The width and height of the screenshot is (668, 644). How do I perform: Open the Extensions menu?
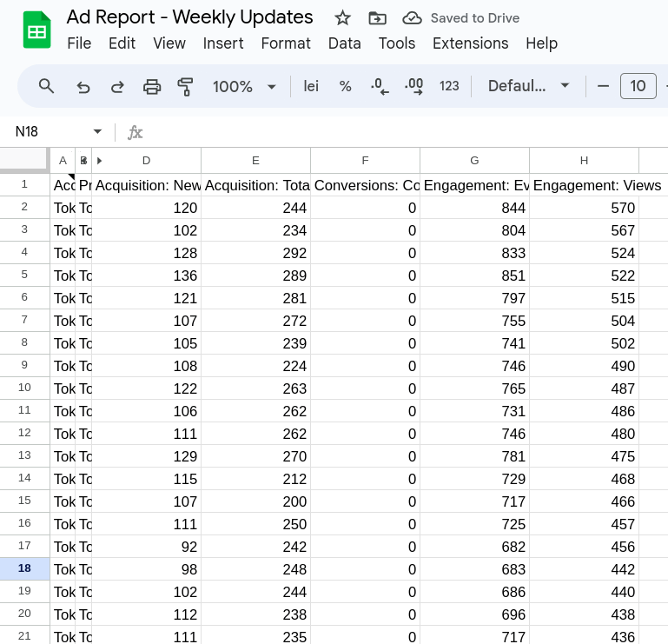click(470, 43)
